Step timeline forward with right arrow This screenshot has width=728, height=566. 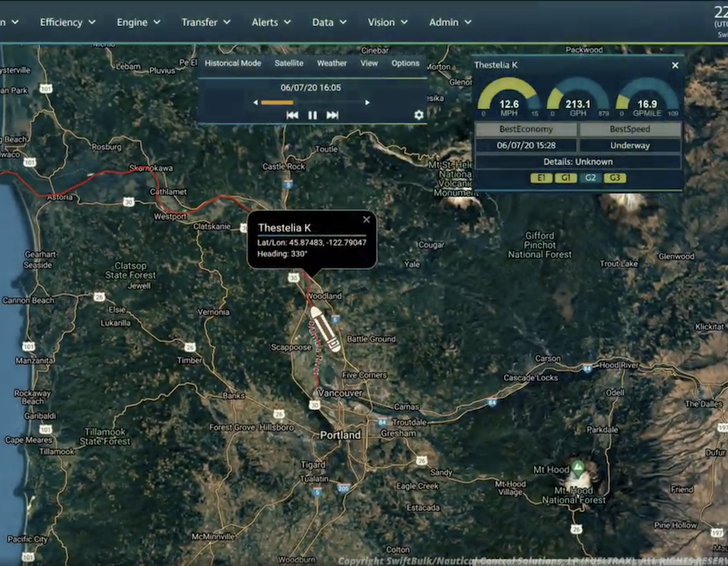(x=367, y=103)
